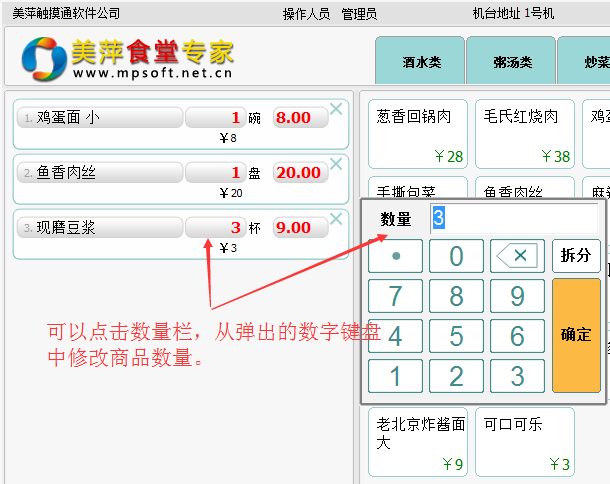This screenshot has width=610, height=484.
Task: Tap the 0 key on keypad
Action: click(456, 256)
